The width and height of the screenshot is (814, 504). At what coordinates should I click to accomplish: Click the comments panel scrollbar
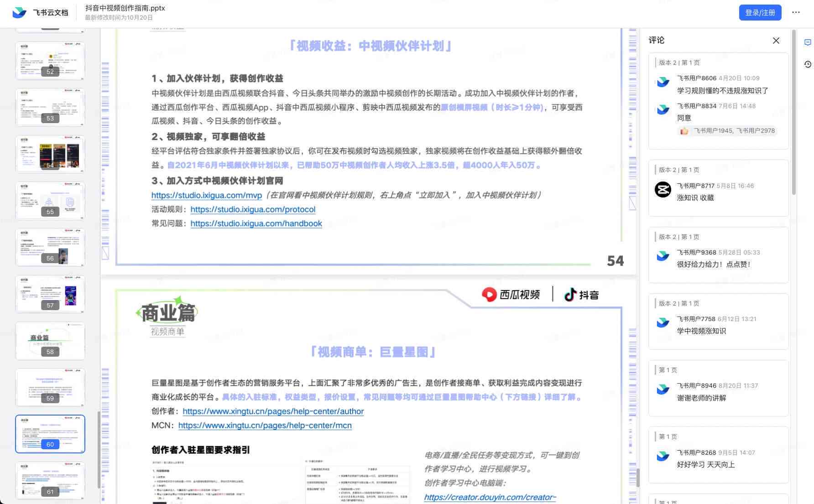click(x=794, y=112)
